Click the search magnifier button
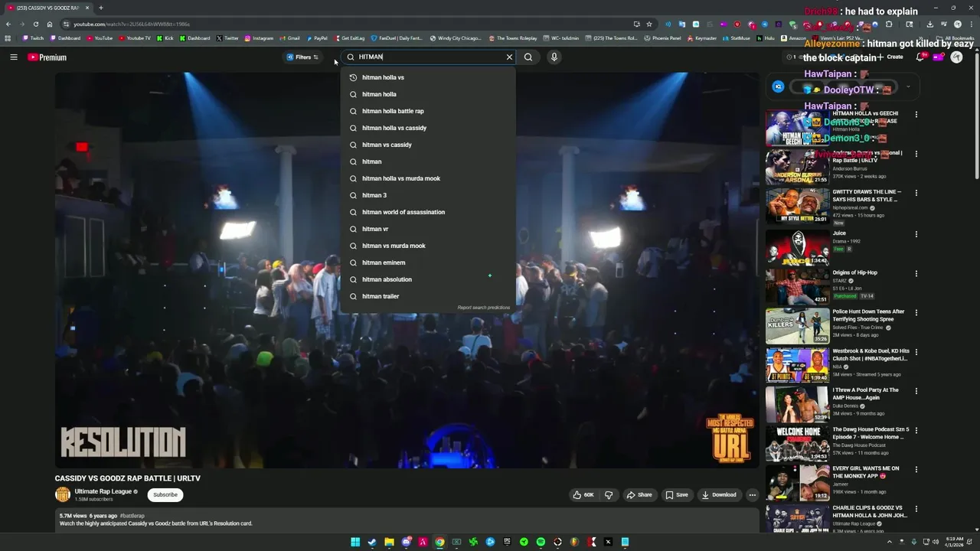The width and height of the screenshot is (980, 551). (x=528, y=57)
